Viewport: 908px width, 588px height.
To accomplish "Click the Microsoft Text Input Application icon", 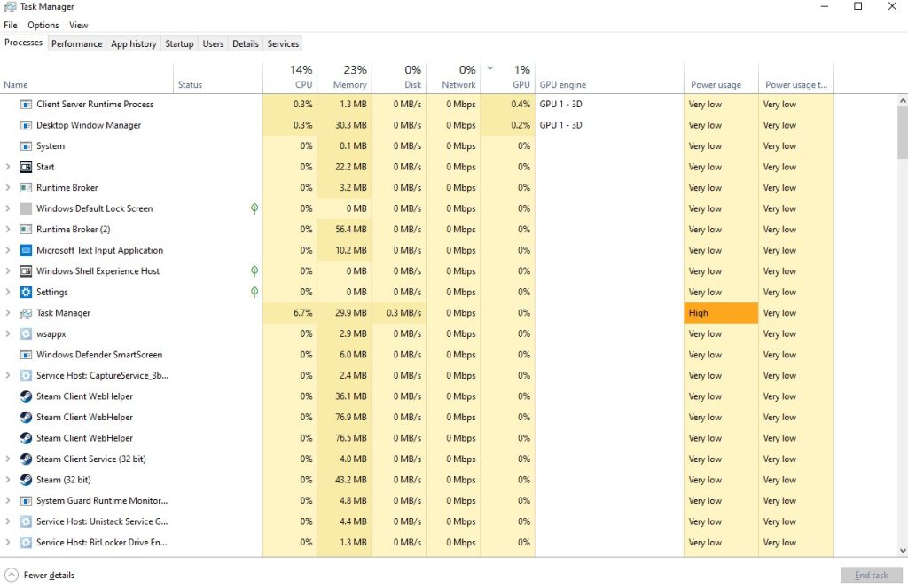I will pyautogui.click(x=26, y=250).
